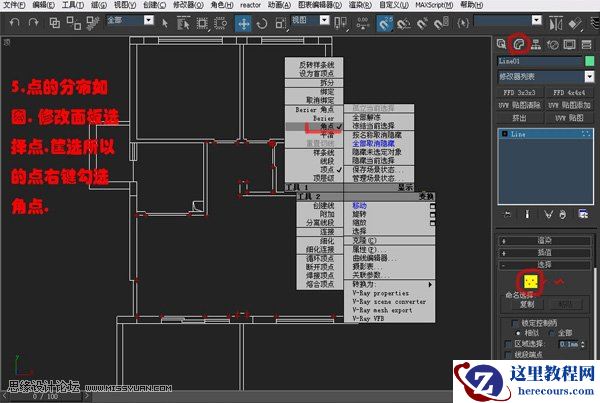
Task: Open the MAXScript(M) menu
Action: coord(434,5)
